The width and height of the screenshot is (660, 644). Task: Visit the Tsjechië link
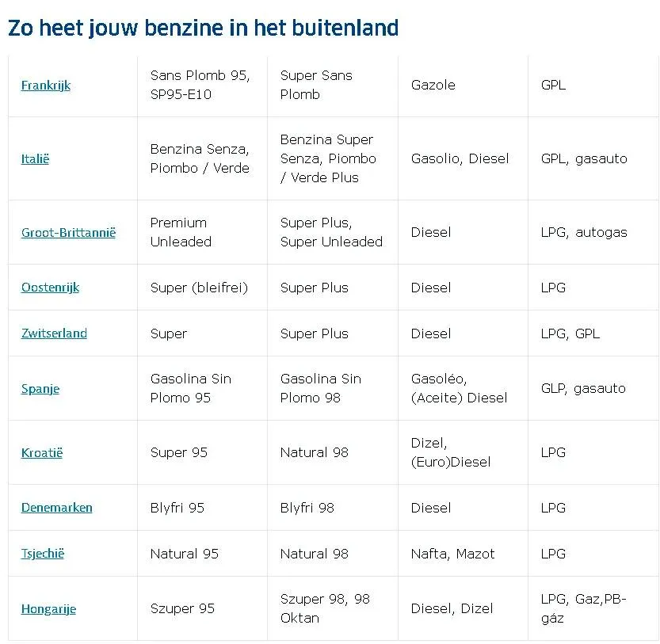pyautogui.click(x=43, y=554)
